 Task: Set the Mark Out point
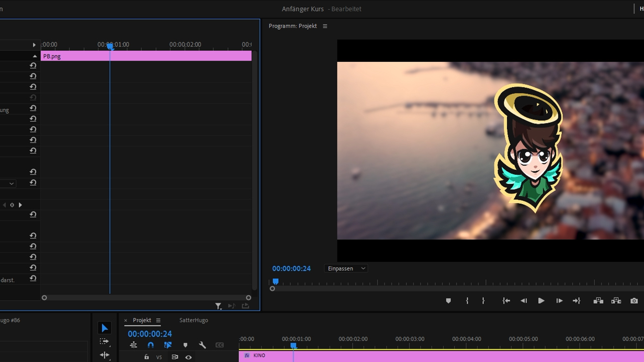tap(483, 301)
